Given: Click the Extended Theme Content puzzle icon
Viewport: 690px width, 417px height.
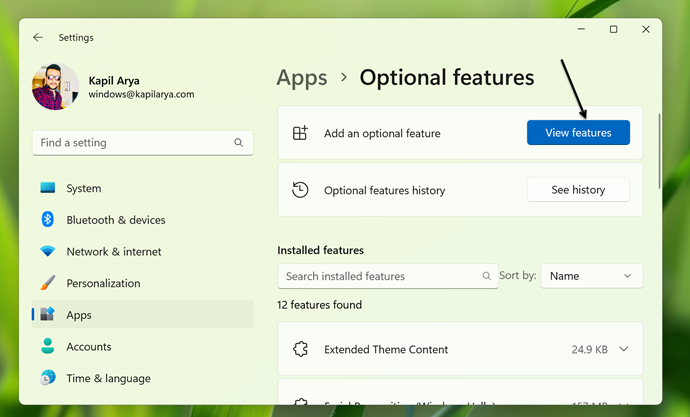Looking at the screenshot, I should (299, 350).
